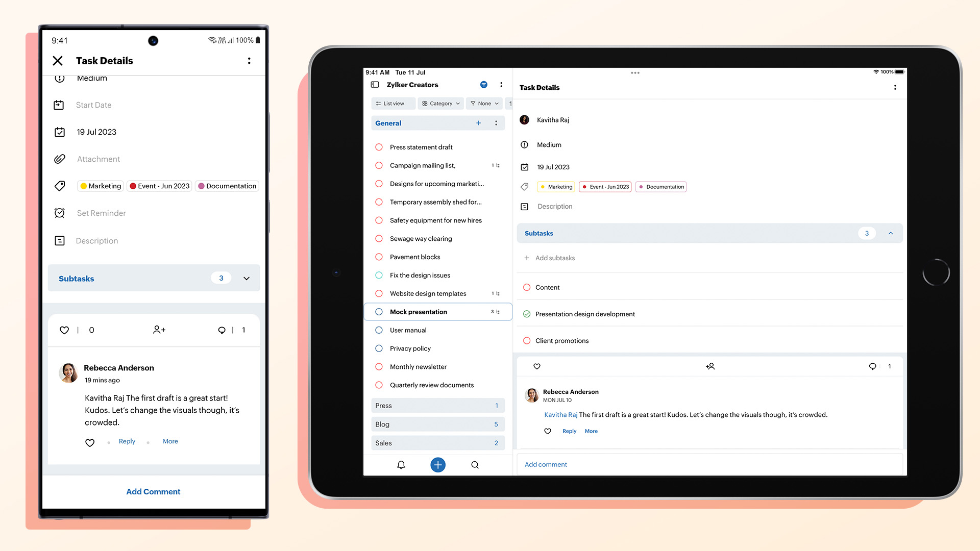Click the tag/label icon in task details

coord(60,186)
